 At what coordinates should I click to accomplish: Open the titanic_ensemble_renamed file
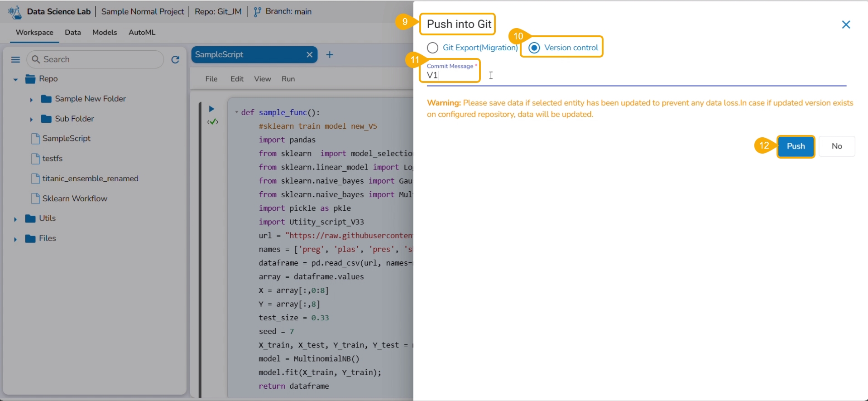[91, 178]
